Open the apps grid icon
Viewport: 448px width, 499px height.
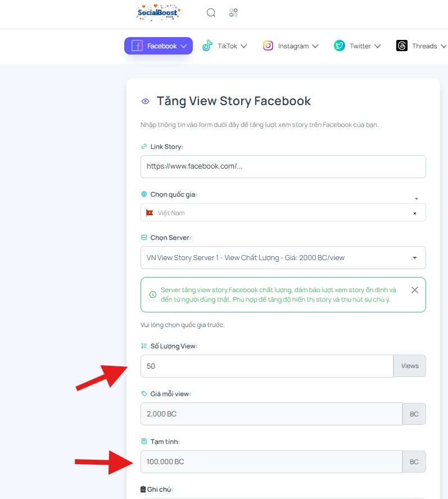(x=233, y=13)
